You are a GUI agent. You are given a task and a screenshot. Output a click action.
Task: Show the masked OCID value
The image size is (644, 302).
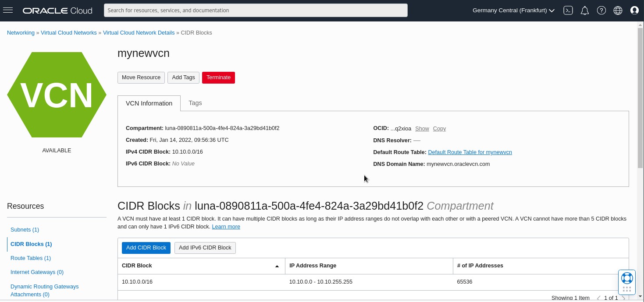[422, 128]
